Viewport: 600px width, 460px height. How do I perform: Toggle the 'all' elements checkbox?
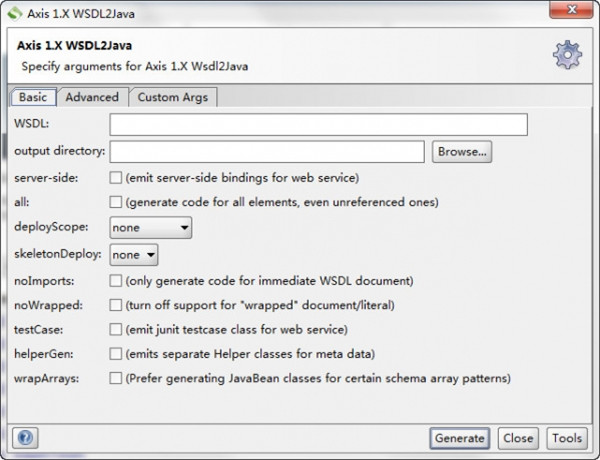[x=116, y=202]
